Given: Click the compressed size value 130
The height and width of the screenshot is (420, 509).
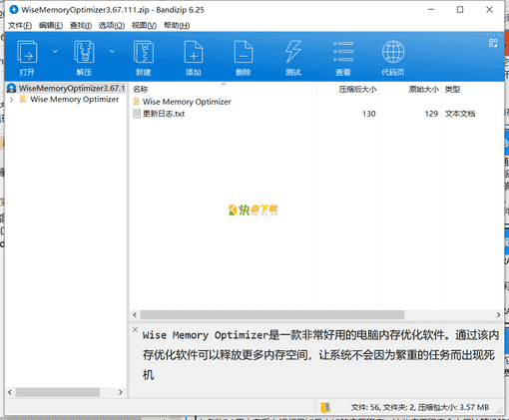Looking at the screenshot, I should (369, 114).
